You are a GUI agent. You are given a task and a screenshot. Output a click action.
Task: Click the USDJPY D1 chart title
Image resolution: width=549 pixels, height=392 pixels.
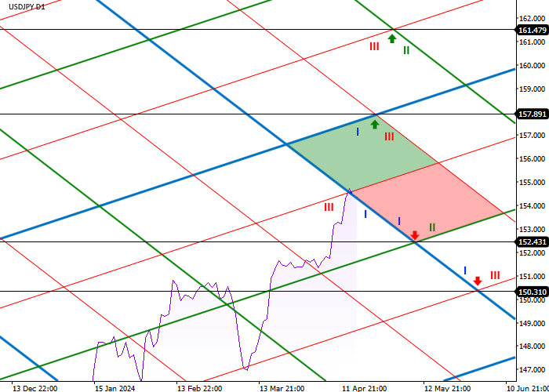(x=27, y=6)
